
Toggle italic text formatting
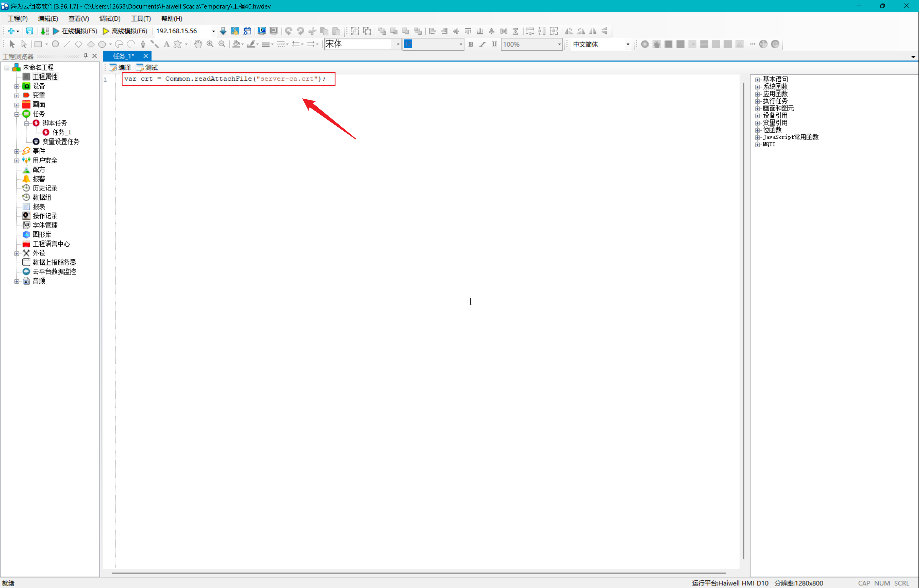coord(482,44)
